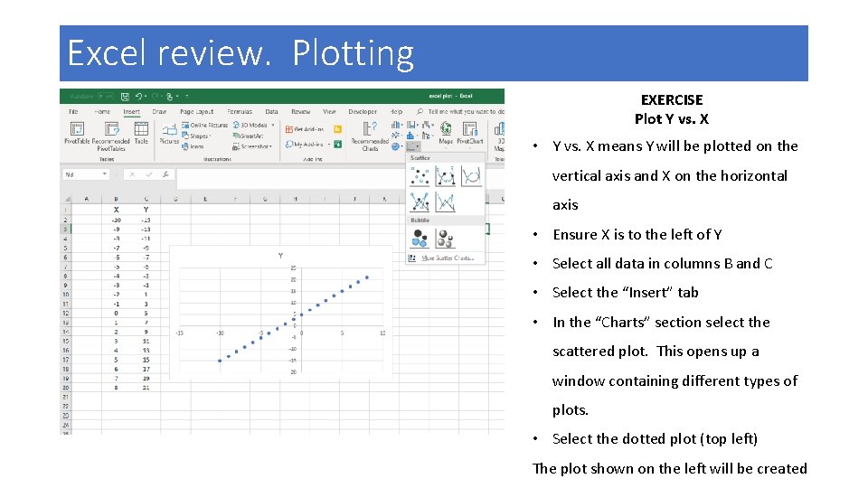The image size is (868, 488).
Task: Switch to the Draw tab
Action: coord(159,112)
